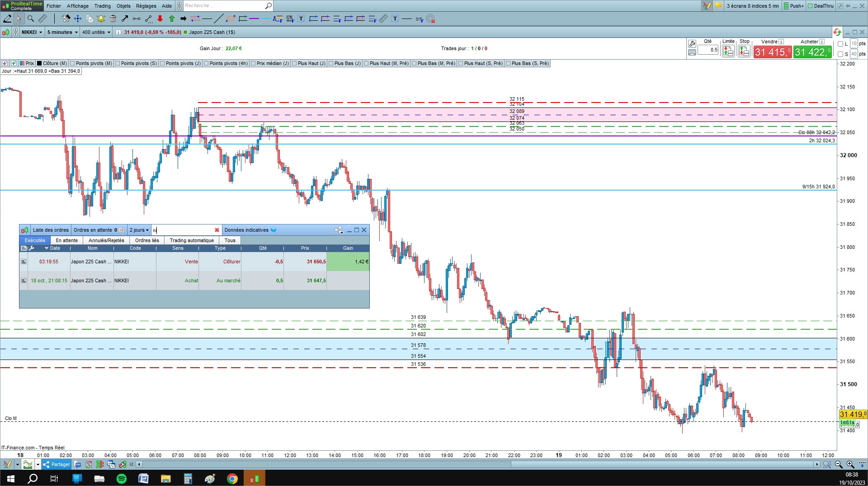Pick the red down arrow drawing tool

(x=160, y=19)
